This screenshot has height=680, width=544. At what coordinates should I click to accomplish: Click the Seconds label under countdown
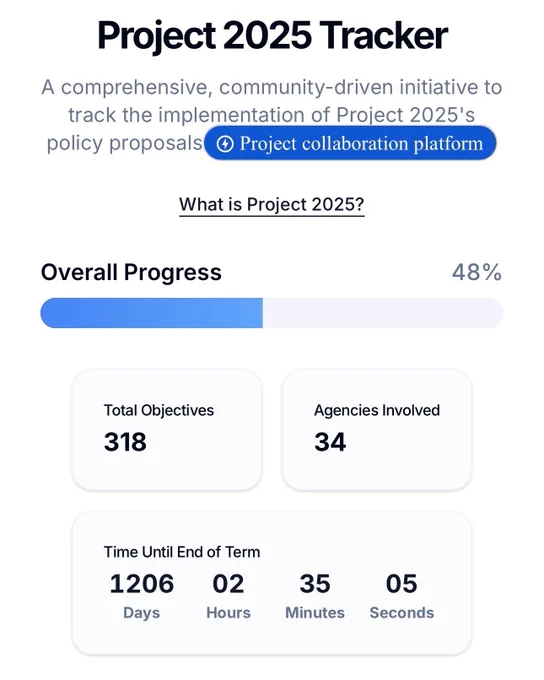point(402,613)
